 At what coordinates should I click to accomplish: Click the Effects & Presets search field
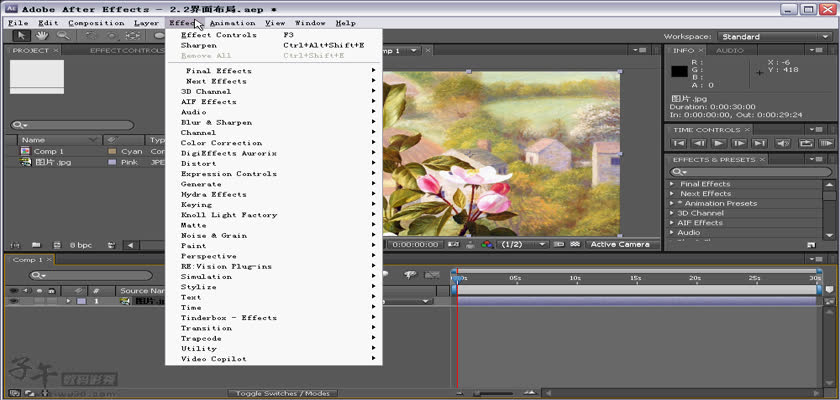[x=751, y=172]
